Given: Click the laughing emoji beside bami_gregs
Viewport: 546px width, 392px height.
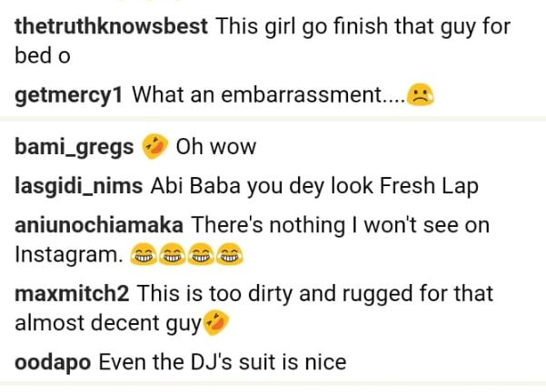Looking at the screenshot, I should coord(154,146).
